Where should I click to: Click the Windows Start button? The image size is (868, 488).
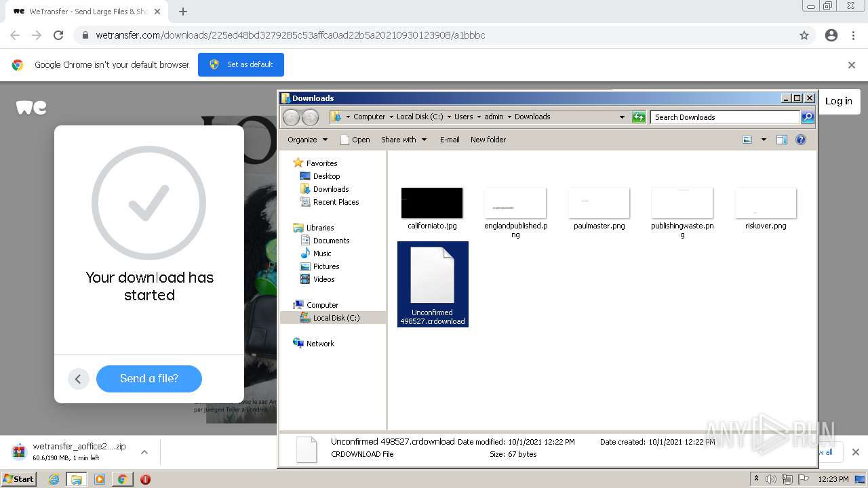[19, 479]
